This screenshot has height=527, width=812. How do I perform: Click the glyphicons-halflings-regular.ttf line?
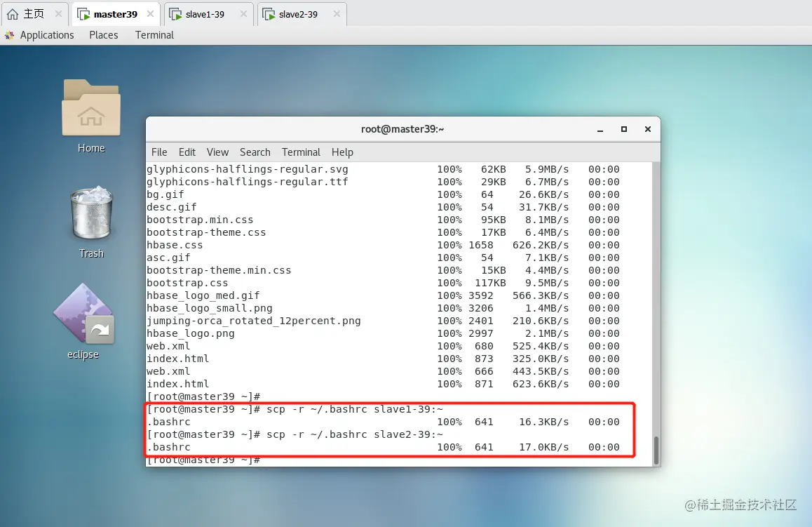coord(384,182)
